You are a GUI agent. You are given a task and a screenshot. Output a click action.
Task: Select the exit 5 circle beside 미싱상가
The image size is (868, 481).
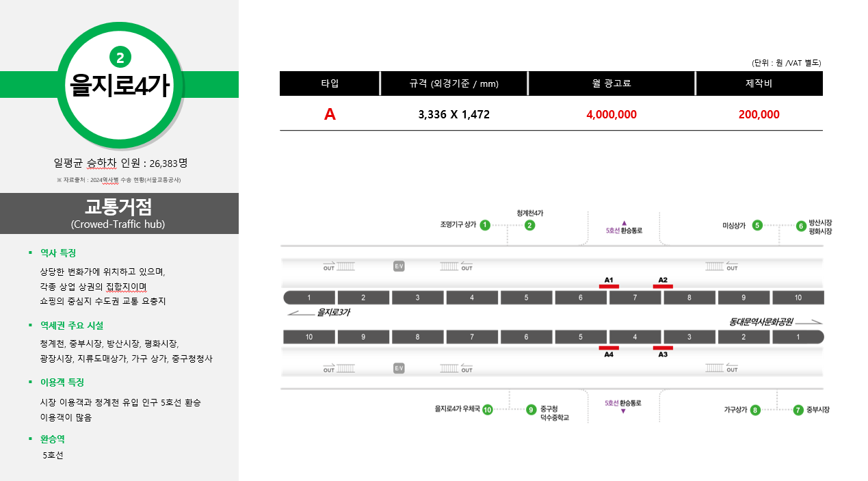pyautogui.click(x=757, y=225)
